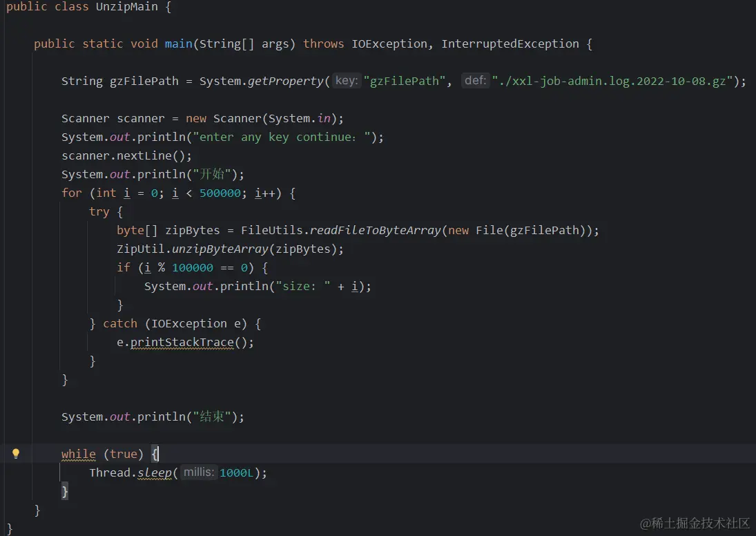
Task: Click the UnzipMain class name
Action: (x=127, y=7)
